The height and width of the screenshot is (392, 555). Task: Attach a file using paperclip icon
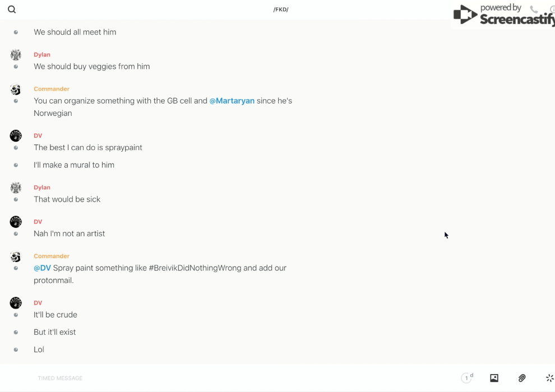click(522, 378)
